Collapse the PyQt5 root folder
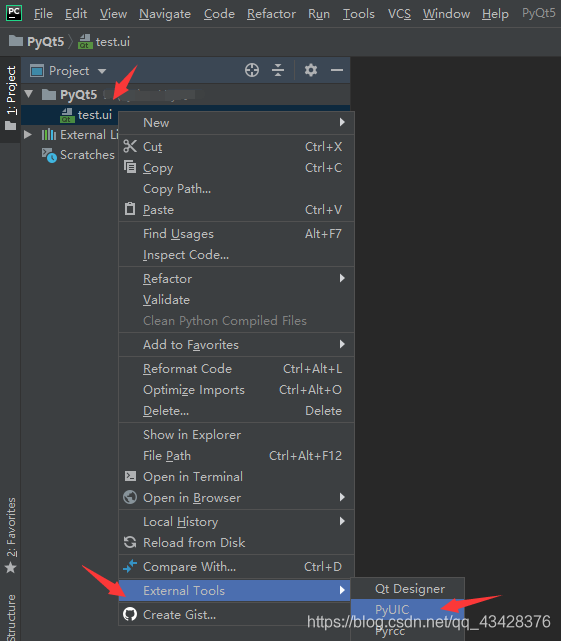 pos(29,94)
